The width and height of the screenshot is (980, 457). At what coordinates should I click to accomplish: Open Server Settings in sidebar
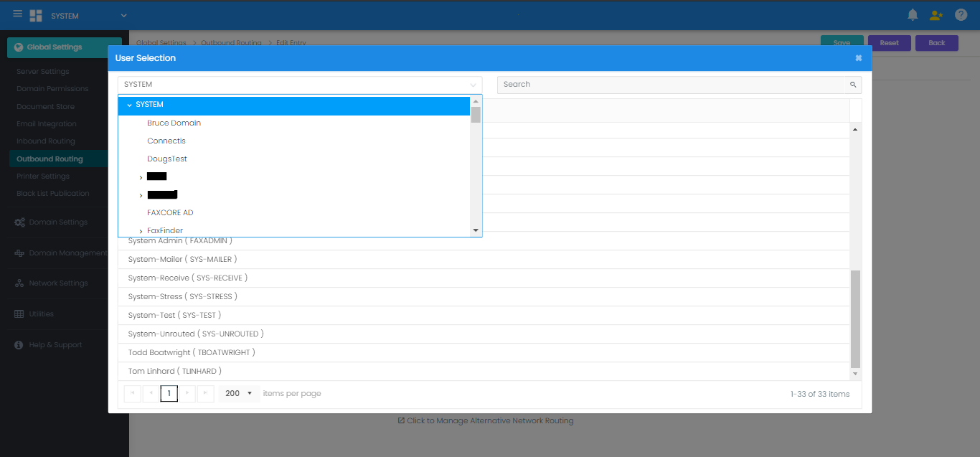click(x=43, y=72)
